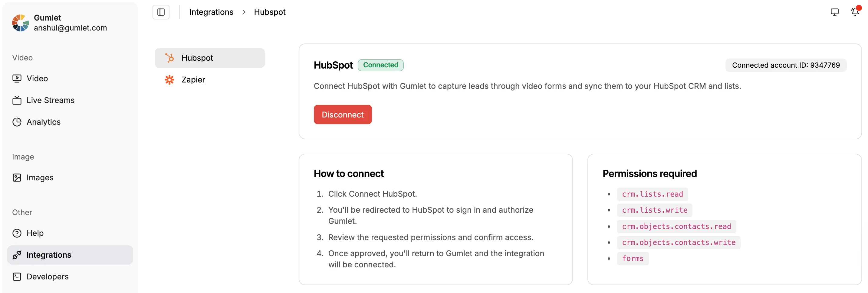Click the crm.lists.read permission tag
The width and height of the screenshot is (868, 293).
tap(652, 194)
